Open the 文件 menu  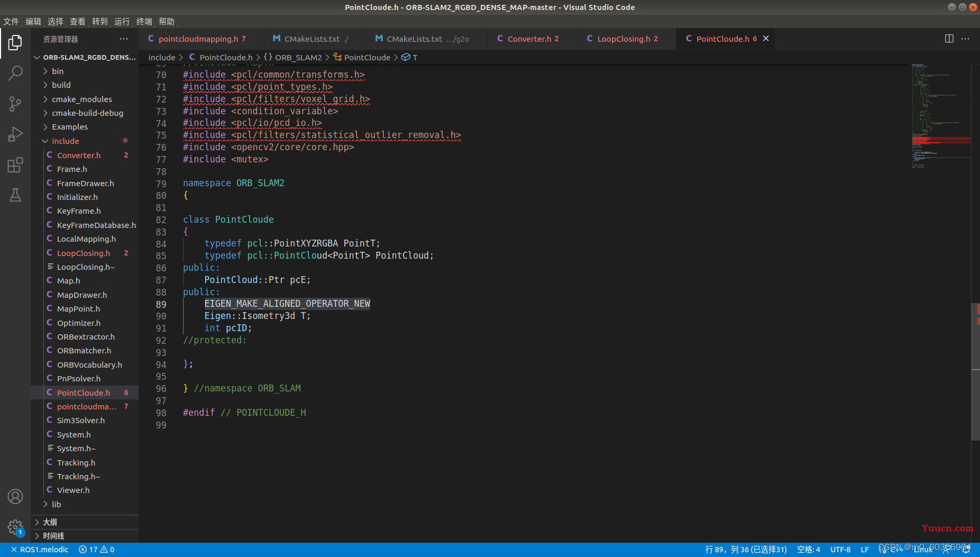pyautogui.click(x=11, y=22)
